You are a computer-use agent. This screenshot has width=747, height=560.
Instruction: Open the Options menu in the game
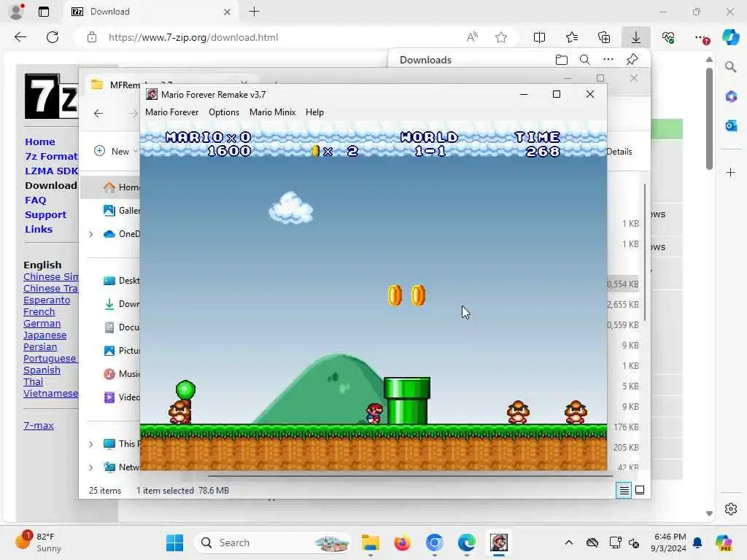tap(224, 112)
